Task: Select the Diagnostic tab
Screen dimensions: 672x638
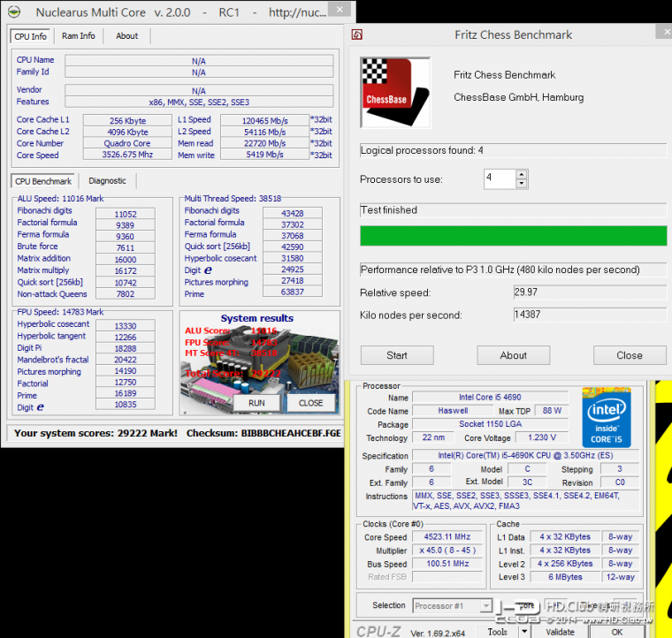Action: 107,181
